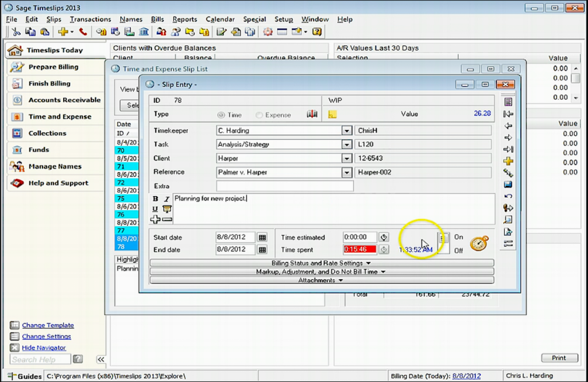Open the Transactions menu
588x382 pixels.
click(x=90, y=19)
